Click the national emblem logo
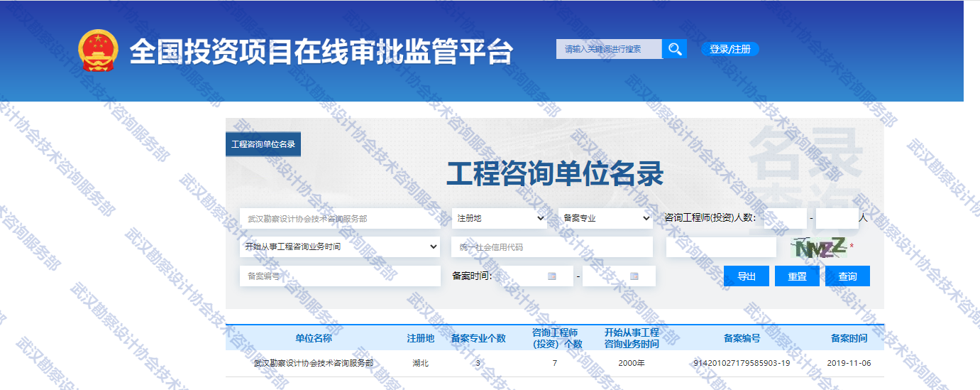The height and width of the screenshot is (390, 980). pyautogui.click(x=98, y=50)
